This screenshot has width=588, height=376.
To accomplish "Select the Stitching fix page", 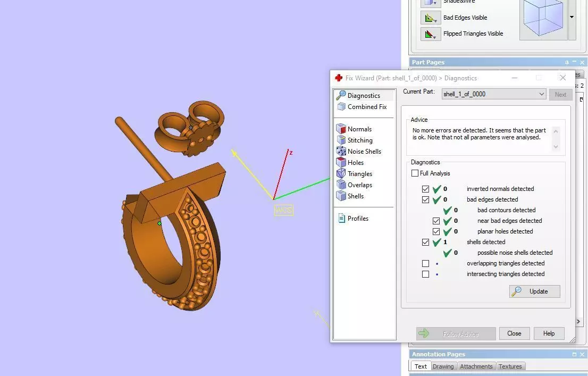I will click(355, 140).
